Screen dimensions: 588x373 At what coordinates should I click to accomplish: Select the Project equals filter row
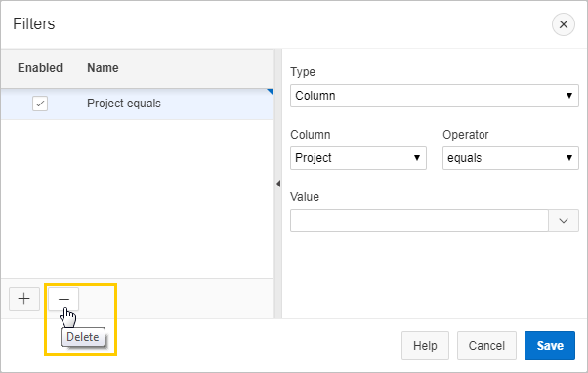(x=137, y=104)
